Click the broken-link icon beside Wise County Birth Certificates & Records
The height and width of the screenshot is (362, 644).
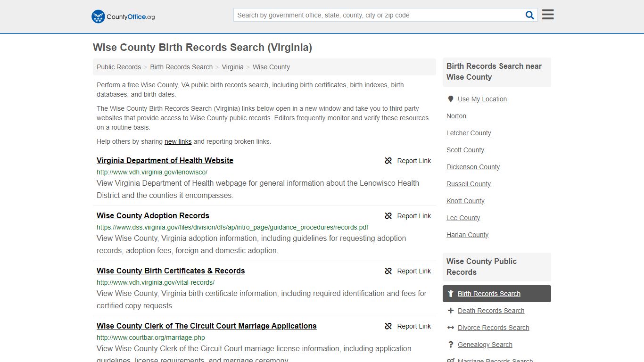[388, 271]
